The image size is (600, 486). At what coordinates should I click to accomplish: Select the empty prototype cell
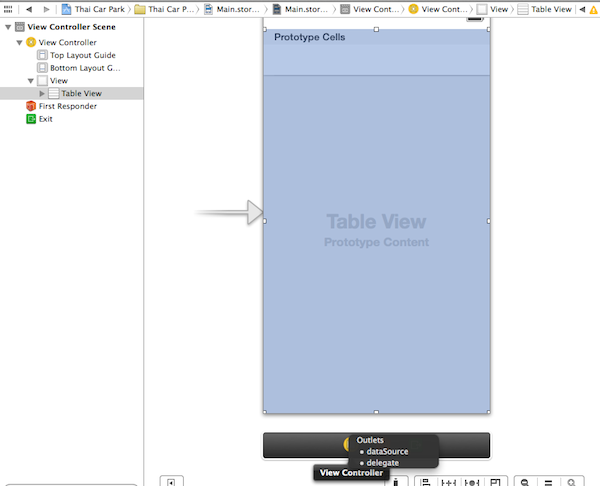coord(377,60)
